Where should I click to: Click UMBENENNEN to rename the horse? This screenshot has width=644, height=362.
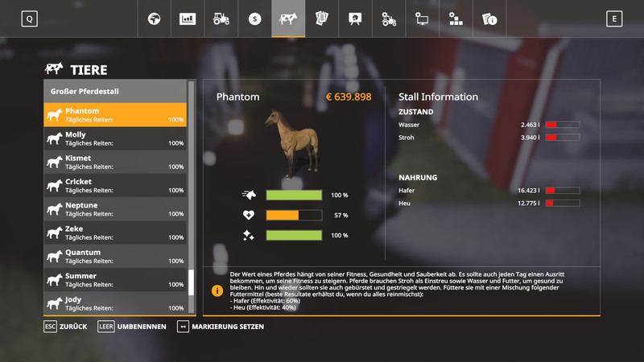(x=131, y=327)
